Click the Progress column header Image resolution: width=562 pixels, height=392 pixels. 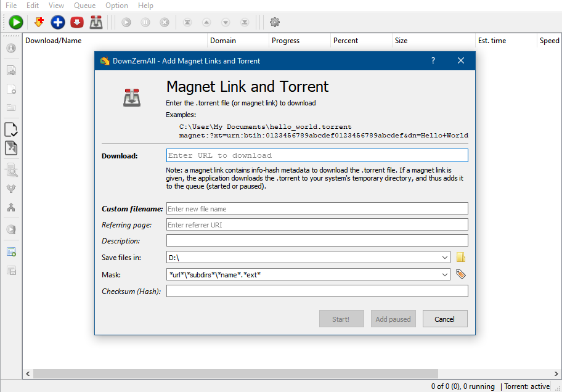[x=299, y=41]
